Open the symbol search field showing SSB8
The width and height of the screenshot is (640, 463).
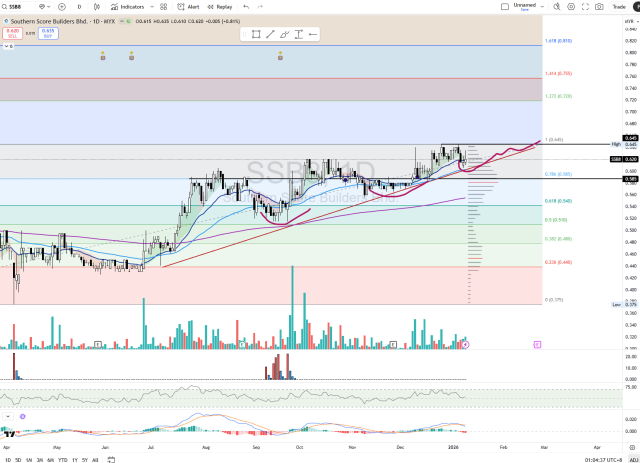18,7
